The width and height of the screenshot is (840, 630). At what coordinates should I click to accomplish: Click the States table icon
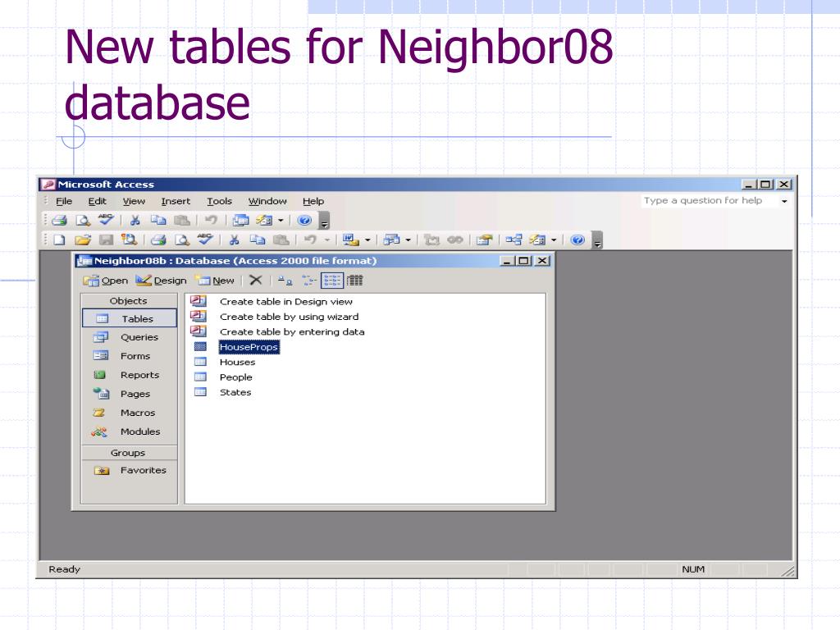(x=200, y=392)
